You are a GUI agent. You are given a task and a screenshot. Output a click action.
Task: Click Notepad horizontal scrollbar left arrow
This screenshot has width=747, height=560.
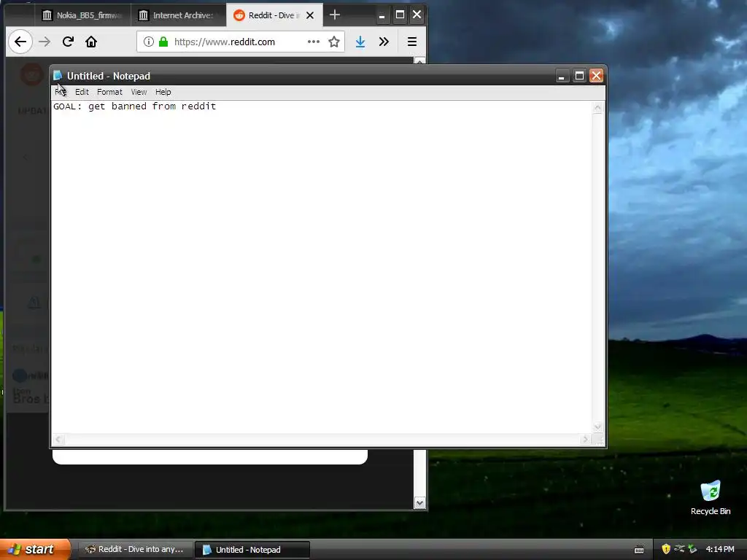[x=58, y=440]
